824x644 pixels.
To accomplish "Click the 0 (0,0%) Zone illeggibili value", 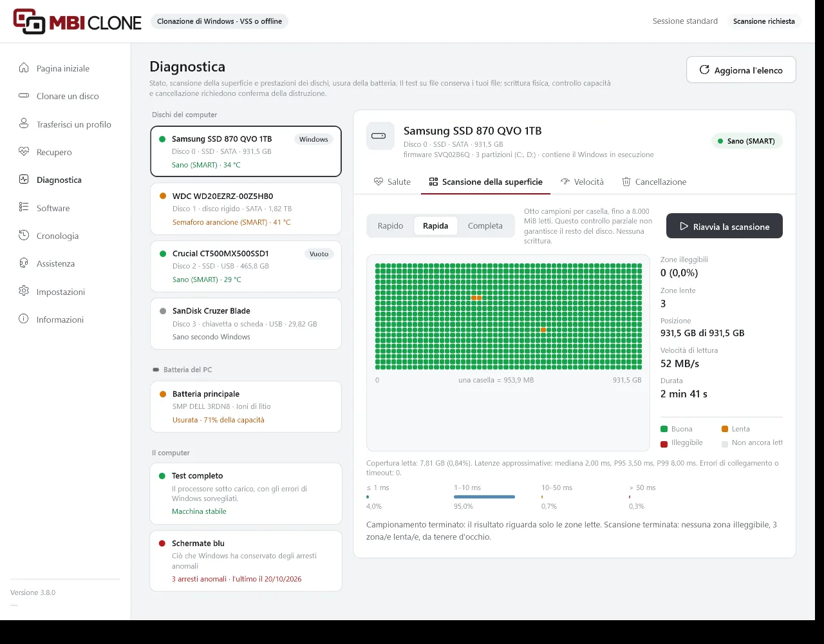I will [x=679, y=273].
